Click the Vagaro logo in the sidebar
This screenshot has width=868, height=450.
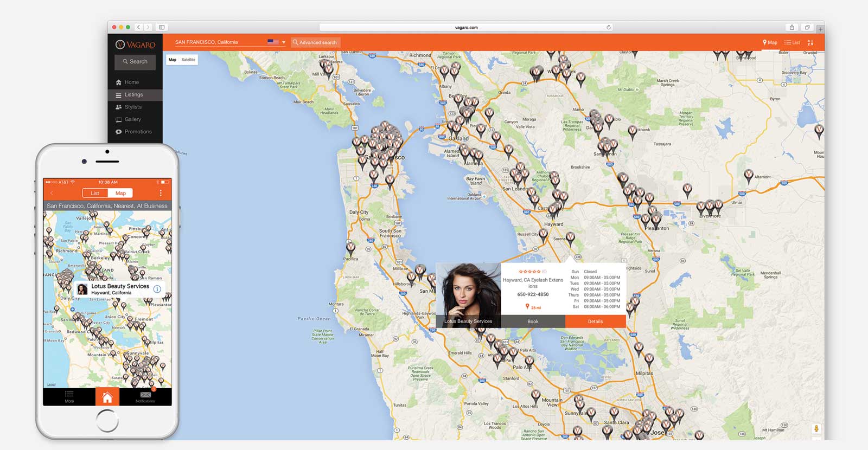[x=135, y=44]
